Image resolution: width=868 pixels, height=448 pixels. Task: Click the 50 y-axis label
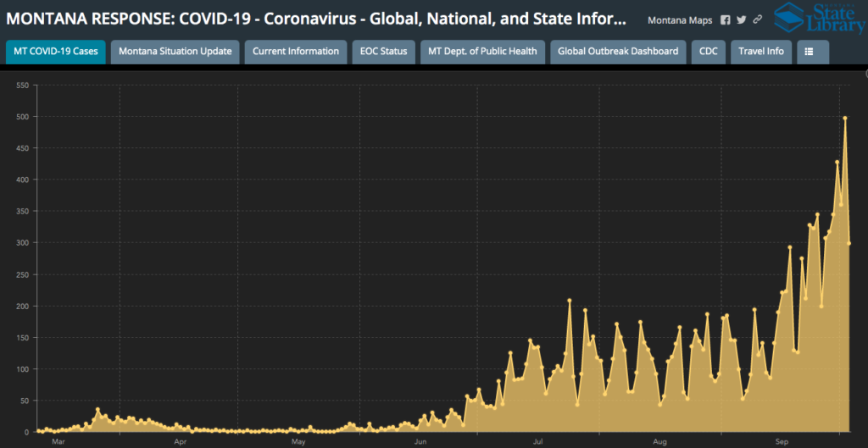tap(25, 401)
